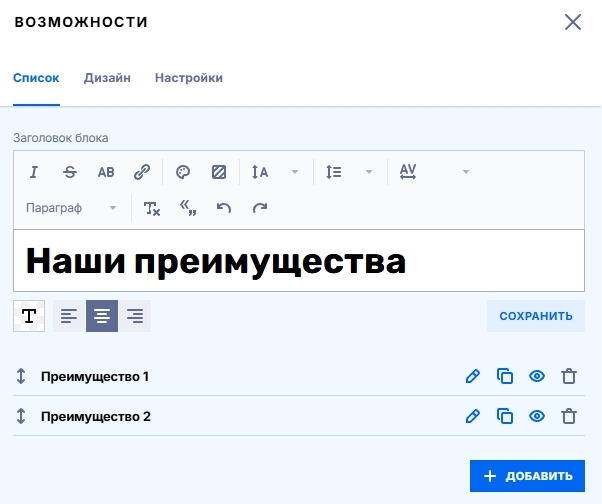
Task: Click the AB uppercase icon
Action: click(x=106, y=172)
